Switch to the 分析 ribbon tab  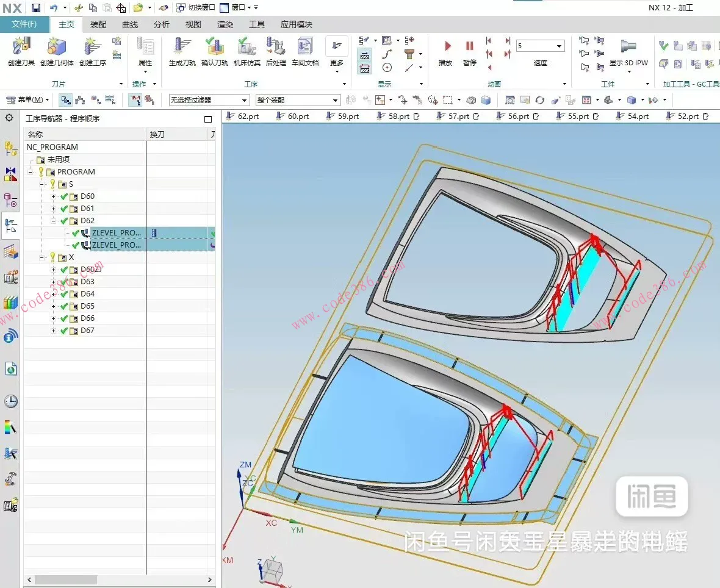click(162, 24)
